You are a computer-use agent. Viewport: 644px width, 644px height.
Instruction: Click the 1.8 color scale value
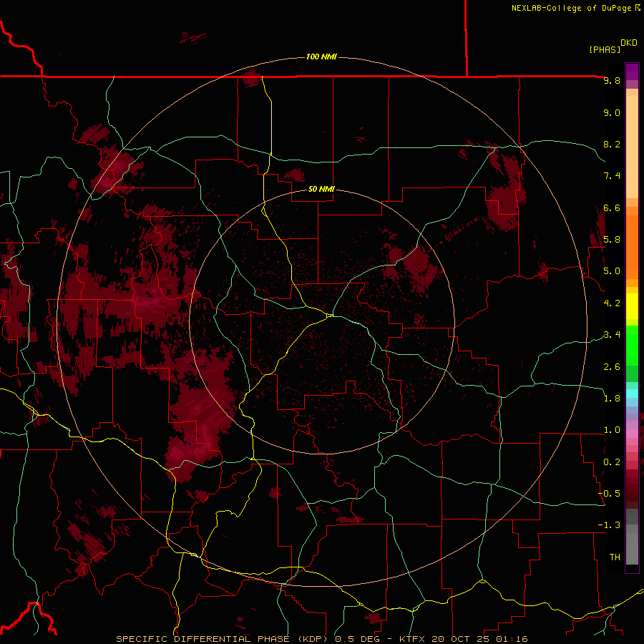point(612,398)
